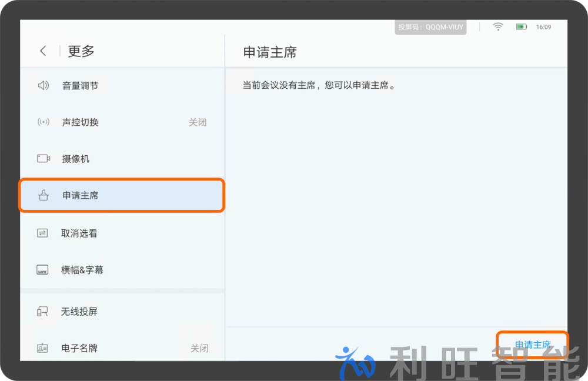This screenshot has width=588, height=381.
Task: Click the Wi-Fi status icon
Action: [x=497, y=26]
